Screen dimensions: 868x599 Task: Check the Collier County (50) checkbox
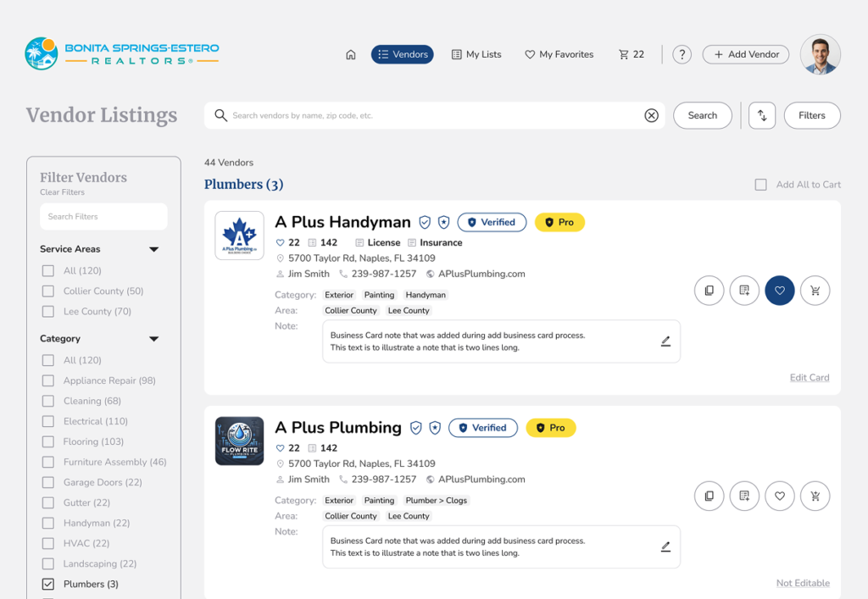(x=48, y=291)
